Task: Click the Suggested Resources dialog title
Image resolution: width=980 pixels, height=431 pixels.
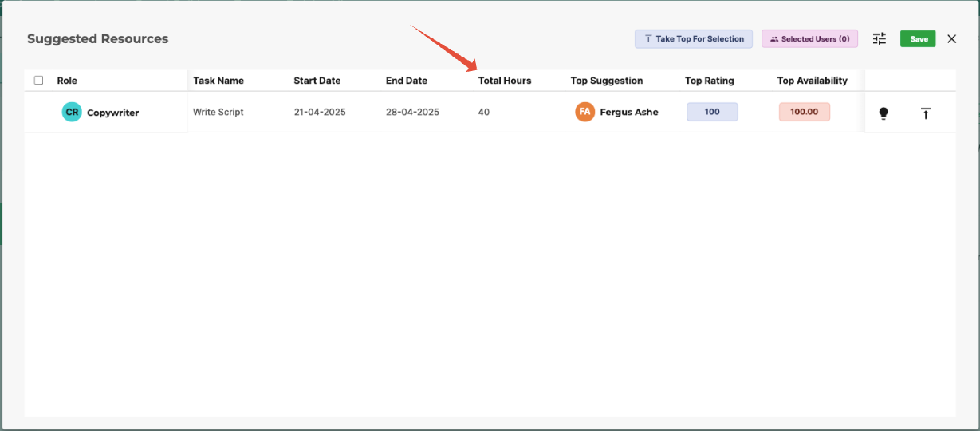Action: [x=98, y=38]
